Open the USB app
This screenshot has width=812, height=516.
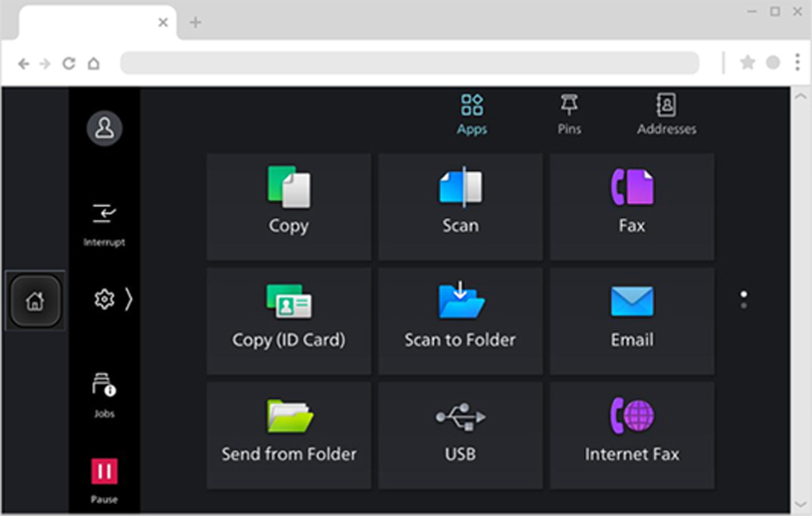coord(461,435)
